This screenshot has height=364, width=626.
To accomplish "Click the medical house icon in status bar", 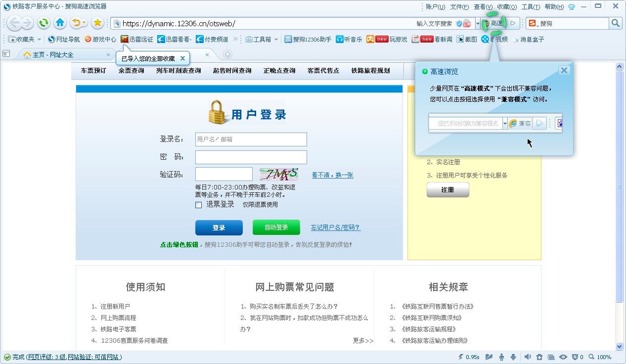I will (x=539, y=357).
